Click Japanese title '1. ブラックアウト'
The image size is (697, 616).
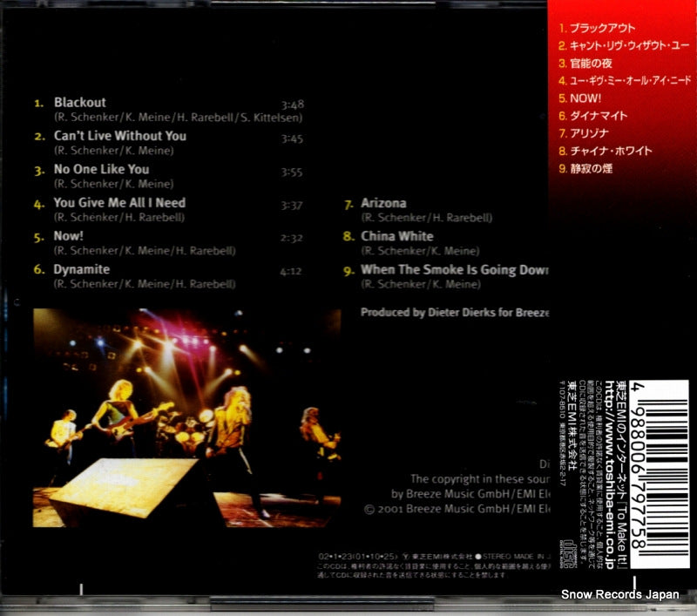click(x=597, y=28)
